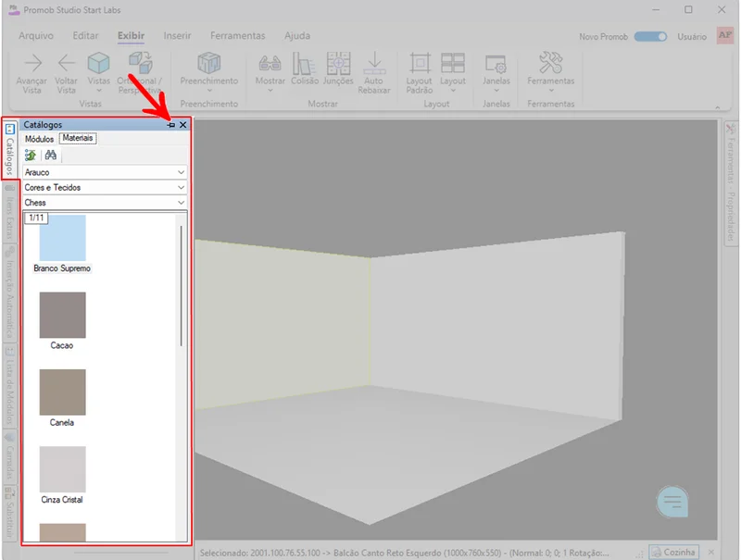Viewport: 741px width, 560px height.
Task: Click the Junções icon in the ribbon
Action: coord(338,64)
